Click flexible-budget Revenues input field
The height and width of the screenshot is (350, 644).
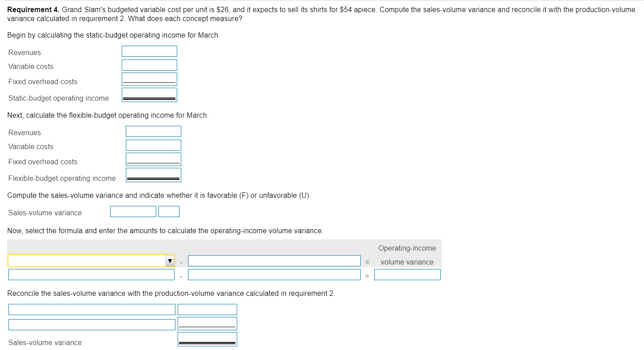(154, 132)
